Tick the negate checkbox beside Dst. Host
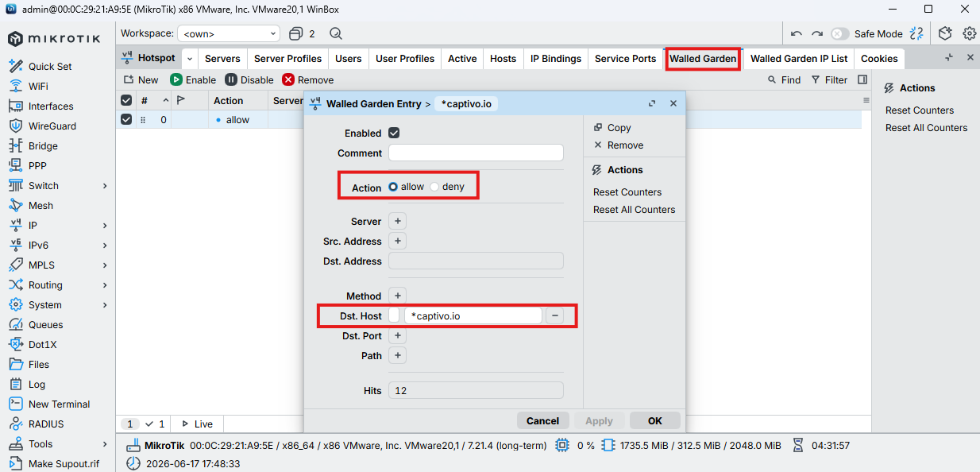The image size is (980, 472). click(x=394, y=315)
